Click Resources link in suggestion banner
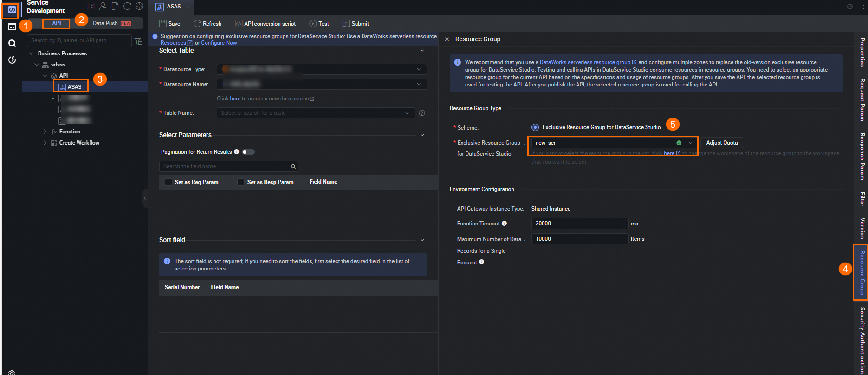 [176, 43]
